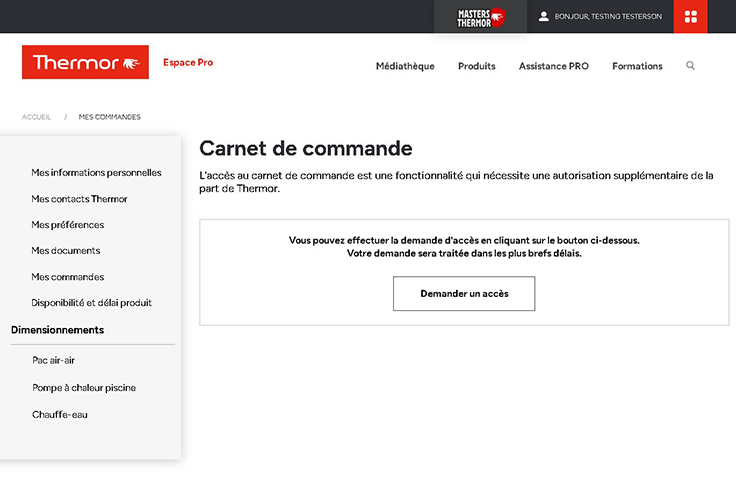Click the Mes commandes breadcrumb

point(109,117)
